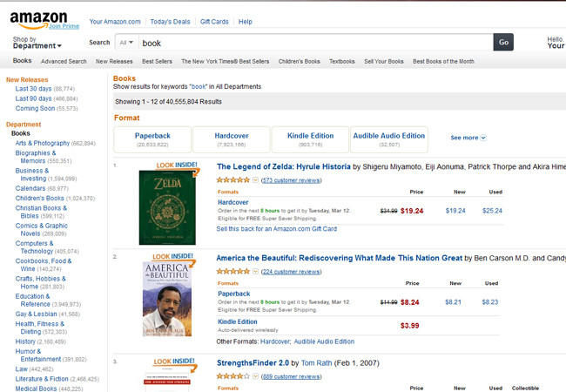Expand StrengthsFinder rating dropdown arrow
566x392 pixels.
(255, 376)
